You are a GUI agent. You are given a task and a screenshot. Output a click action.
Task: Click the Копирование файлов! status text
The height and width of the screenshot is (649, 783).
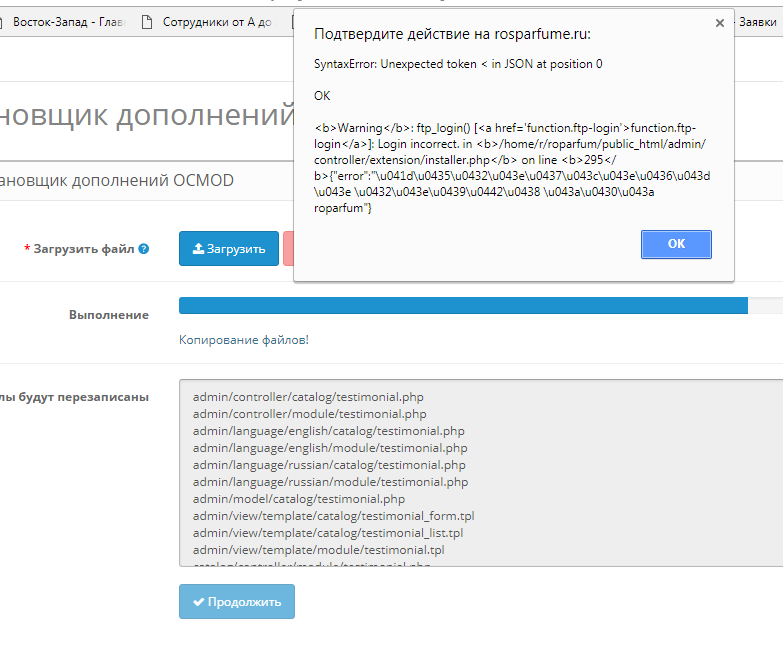244,340
